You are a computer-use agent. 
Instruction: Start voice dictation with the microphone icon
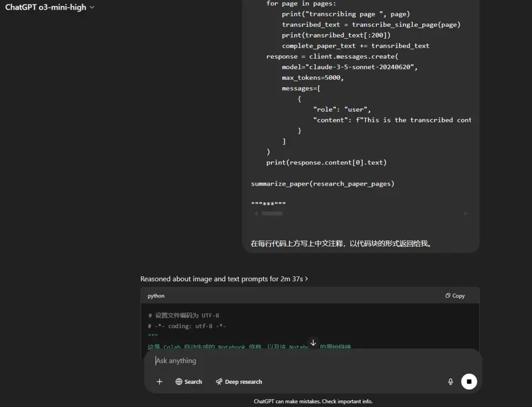[x=451, y=381]
